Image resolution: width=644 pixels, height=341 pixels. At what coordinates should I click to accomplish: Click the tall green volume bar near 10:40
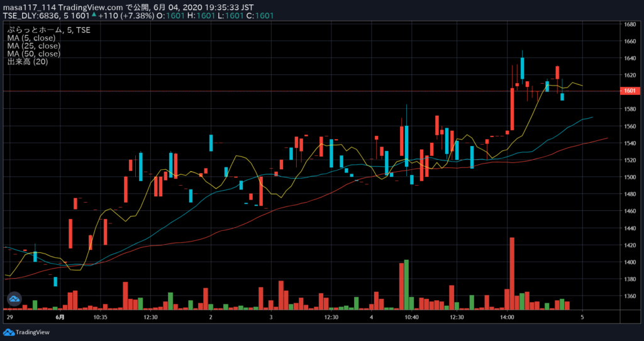(x=406, y=285)
